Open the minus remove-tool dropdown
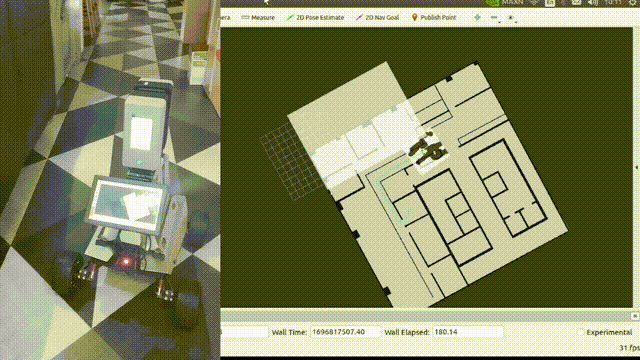The image size is (640, 360). point(495,18)
